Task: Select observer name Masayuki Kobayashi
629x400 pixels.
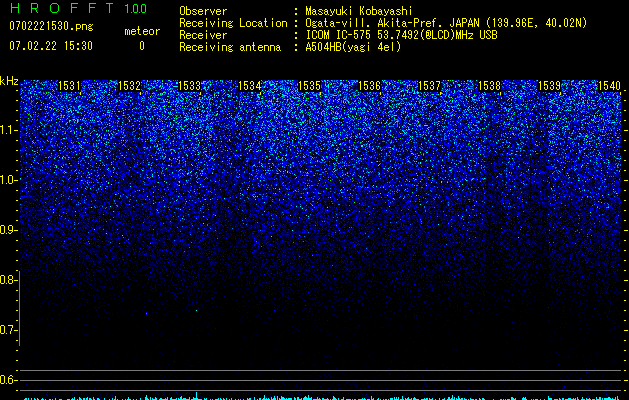Action: [359, 11]
